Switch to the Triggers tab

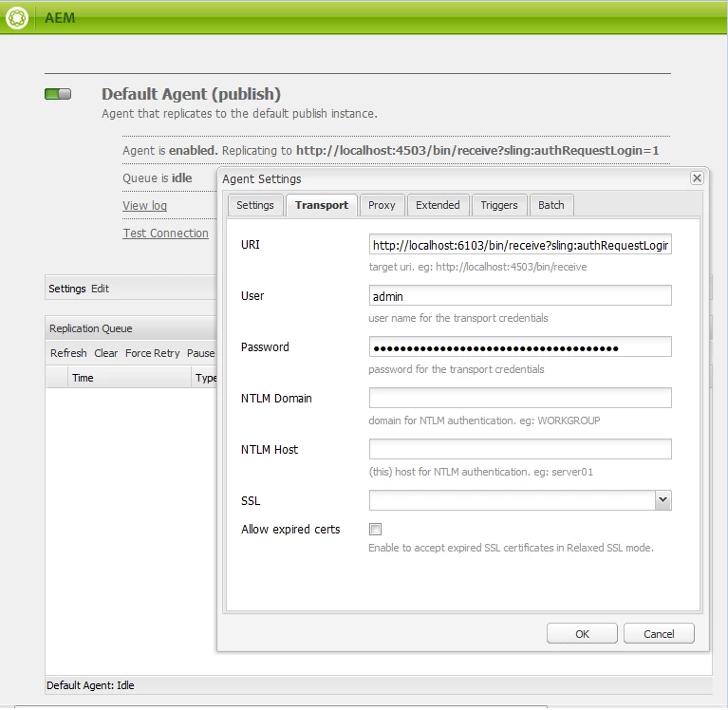click(x=499, y=205)
